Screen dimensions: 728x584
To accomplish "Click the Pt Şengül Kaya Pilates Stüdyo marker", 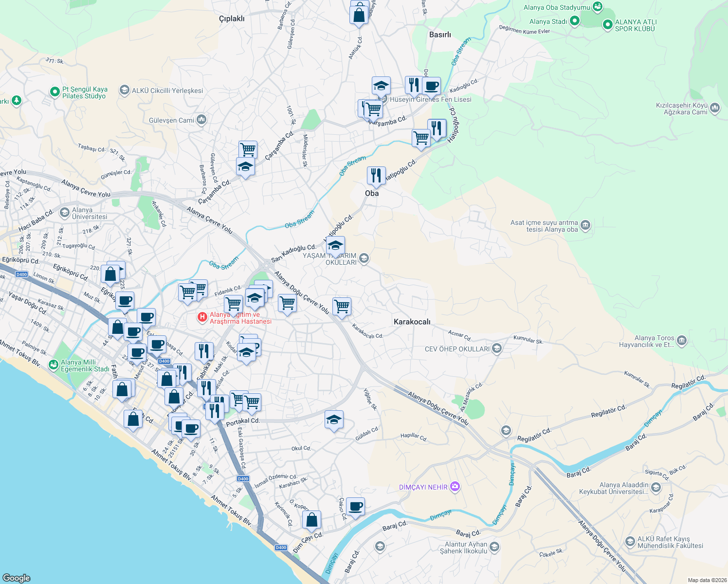I will (x=55, y=91).
